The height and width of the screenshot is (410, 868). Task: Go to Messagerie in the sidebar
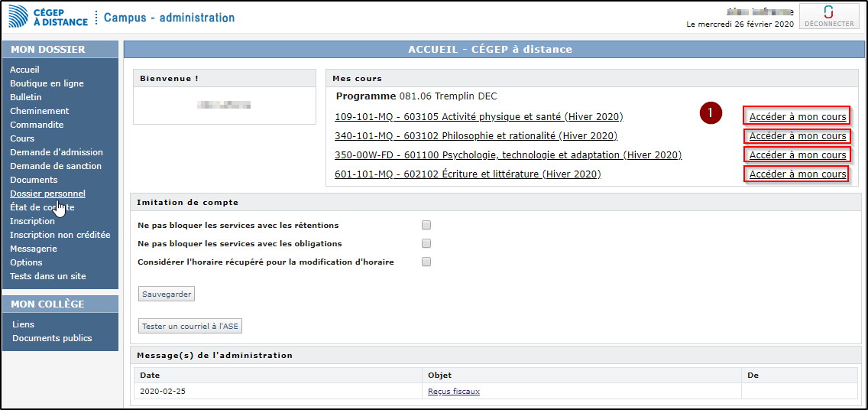click(x=34, y=249)
